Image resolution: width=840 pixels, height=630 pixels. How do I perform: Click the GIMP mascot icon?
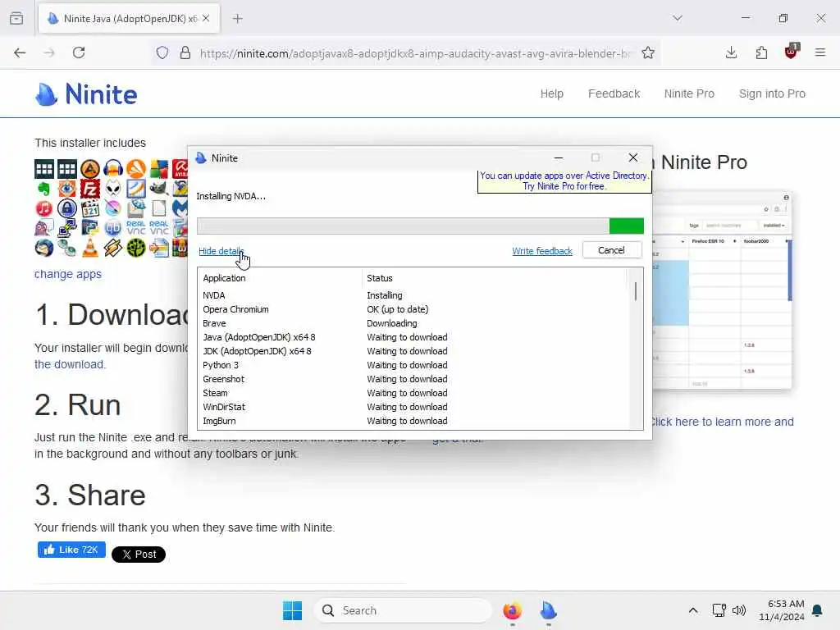[159, 189]
